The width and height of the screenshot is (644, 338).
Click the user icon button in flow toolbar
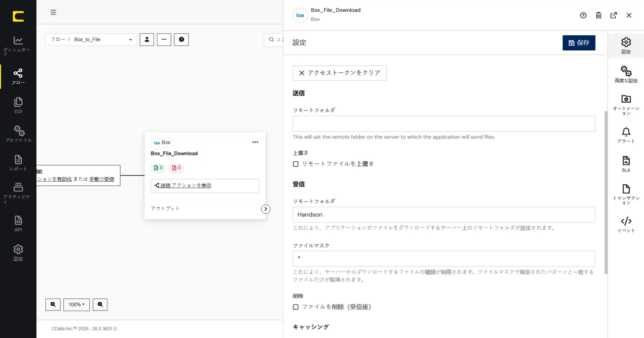147,39
